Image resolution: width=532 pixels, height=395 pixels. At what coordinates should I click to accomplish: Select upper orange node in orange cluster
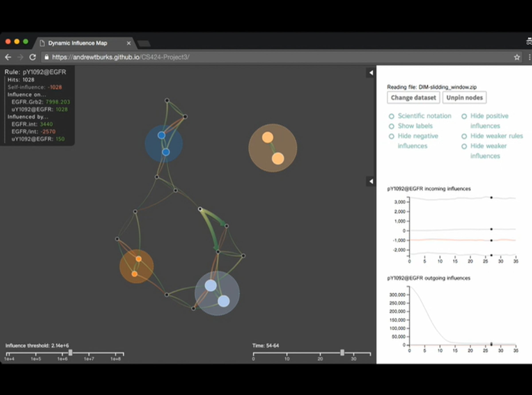click(139, 259)
